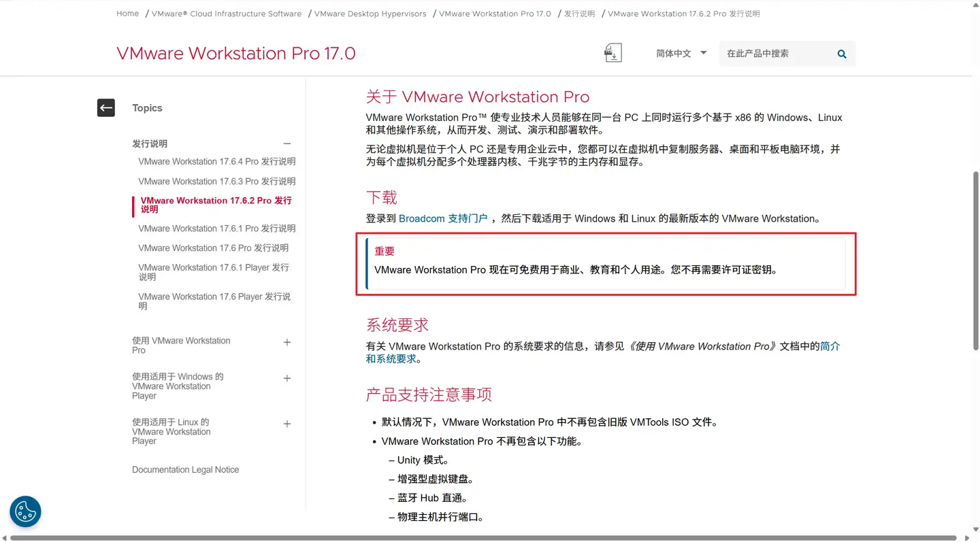Viewport: 980px width, 542px height.
Task: Select VMware Workstation 17.6.2 Pro 发行说明 topic
Action: tap(216, 205)
